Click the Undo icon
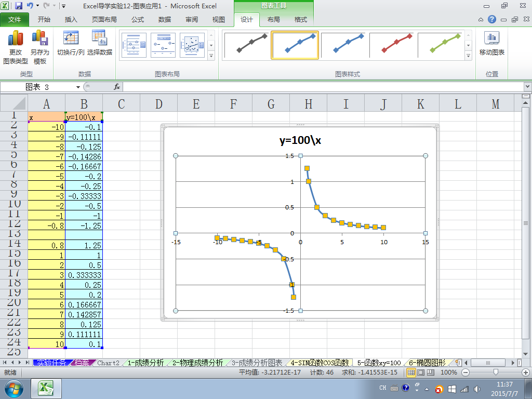The image size is (532, 399). pos(30,6)
